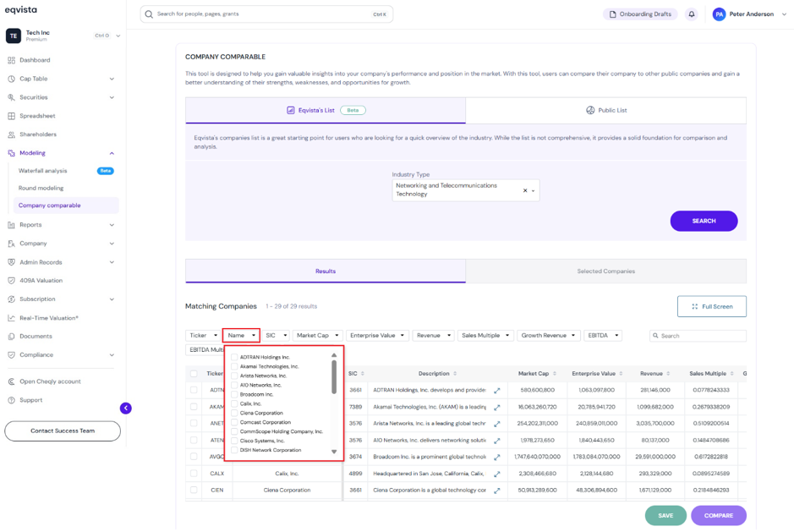Check Cisco Systems, Inc. filter option

click(234, 441)
